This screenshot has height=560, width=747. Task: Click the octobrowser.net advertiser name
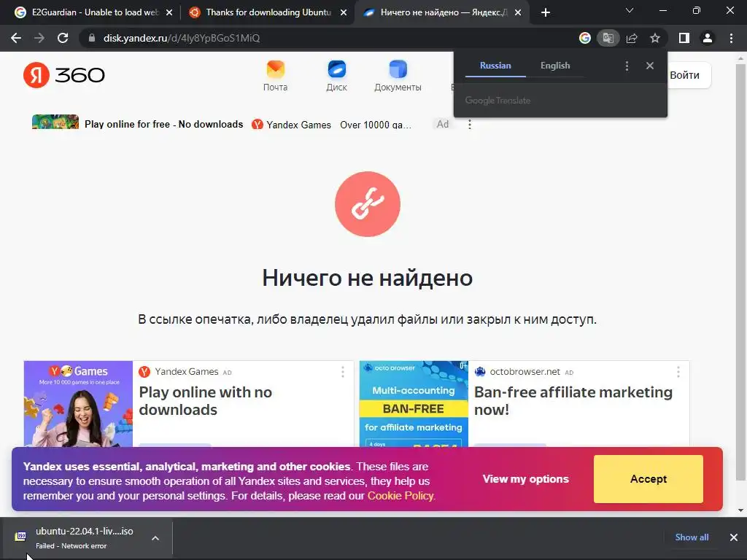coord(525,371)
